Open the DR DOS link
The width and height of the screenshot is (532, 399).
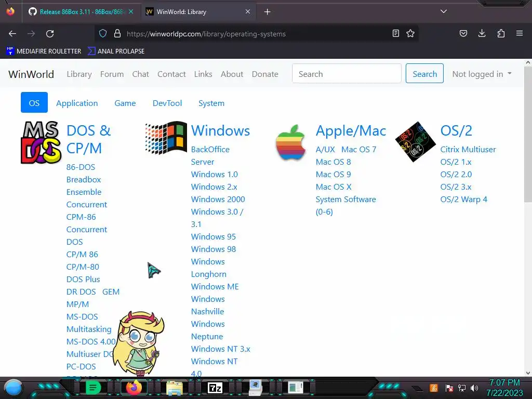[x=81, y=292]
